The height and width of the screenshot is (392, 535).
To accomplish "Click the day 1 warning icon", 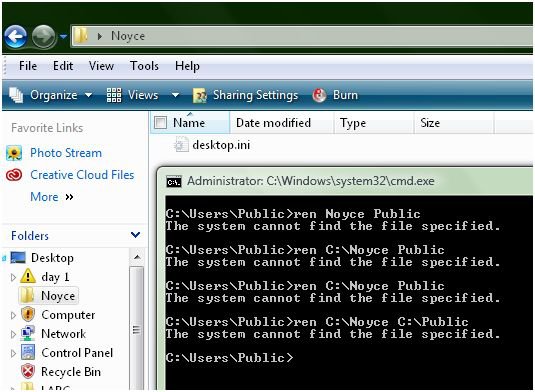I will 28,276.
